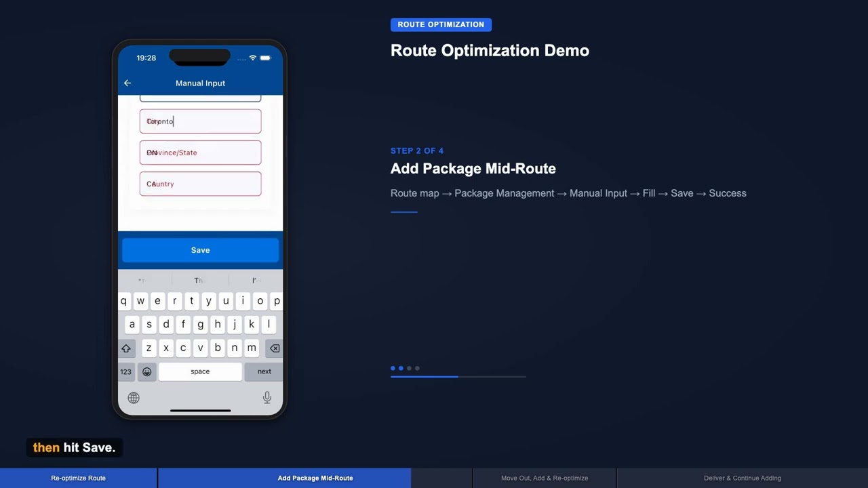Tap the n key
The height and width of the screenshot is (488, 868).
coord(235,348)
